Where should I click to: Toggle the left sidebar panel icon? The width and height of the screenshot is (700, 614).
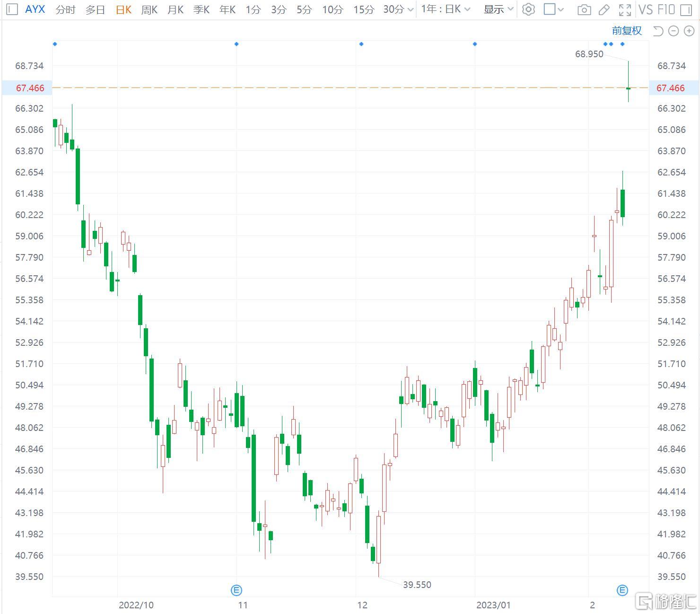(x=12, y=9)
